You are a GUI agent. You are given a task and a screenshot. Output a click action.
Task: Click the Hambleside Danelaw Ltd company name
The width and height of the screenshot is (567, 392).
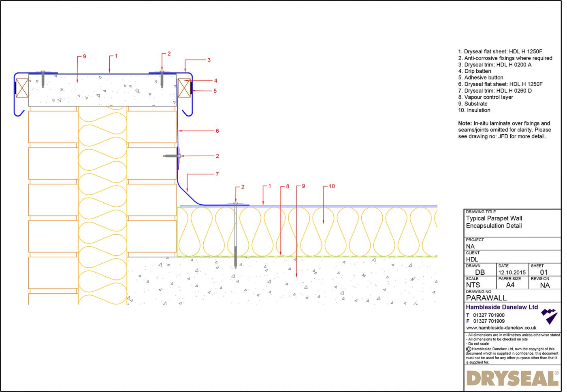[502, 307]
